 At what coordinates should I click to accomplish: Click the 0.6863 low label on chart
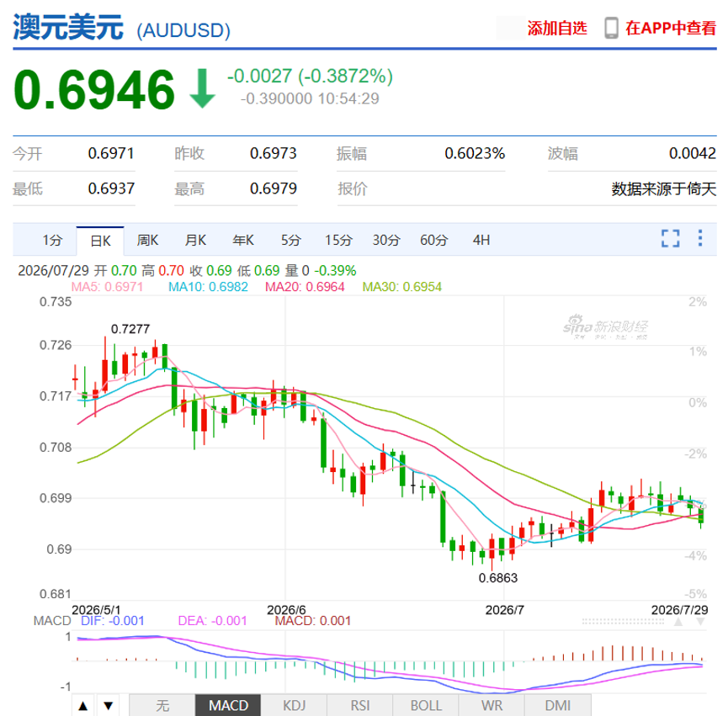tap(498, 578)
